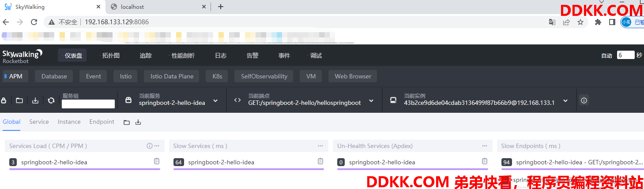This screenshot has width=644, height=189.
Task: Reload the page with browser refresh icon
Action: (x=34, y=22)
